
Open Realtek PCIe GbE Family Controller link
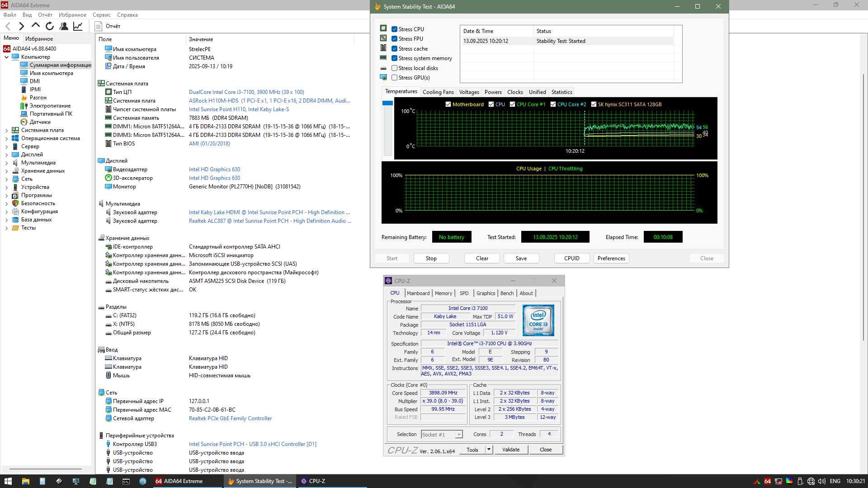click(230, 418)
